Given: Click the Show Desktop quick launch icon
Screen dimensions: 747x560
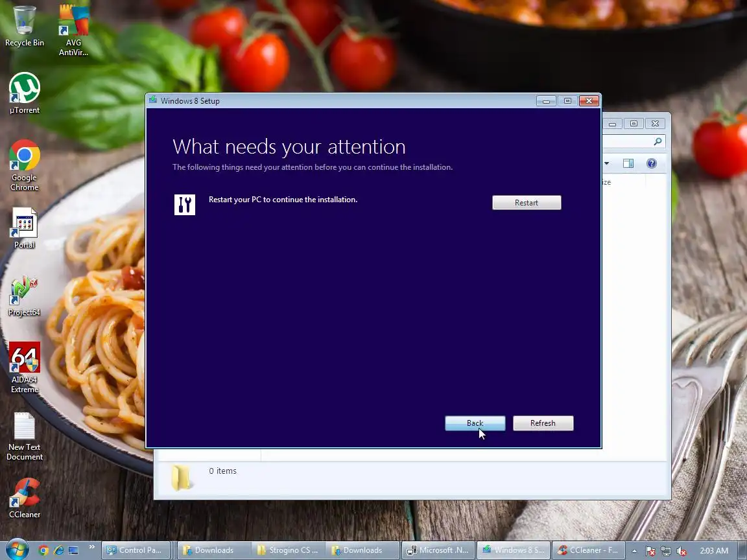Looking at the screenshot, I should coord(73,550).
